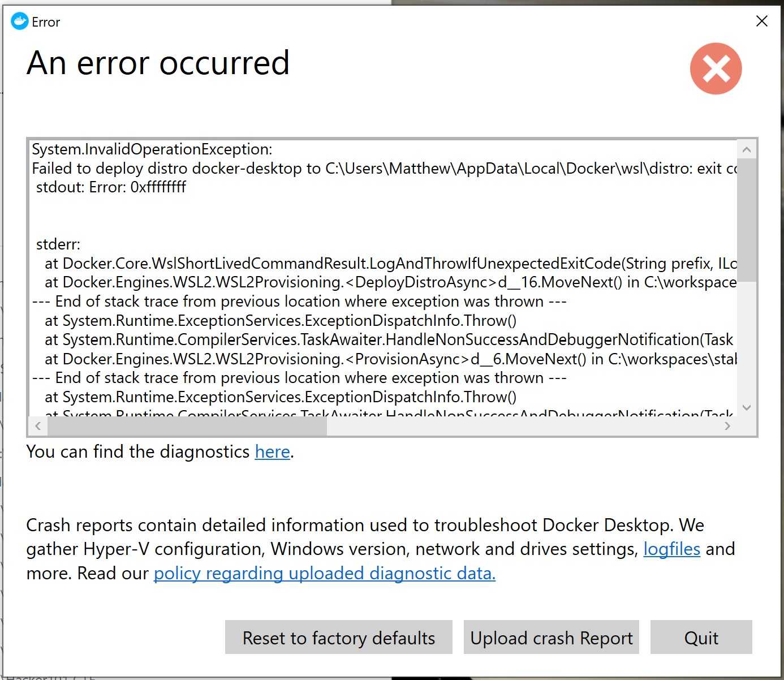Click the WslShortLivedCommandResult stack trace line
784x680 pixels.
(391, 264)
